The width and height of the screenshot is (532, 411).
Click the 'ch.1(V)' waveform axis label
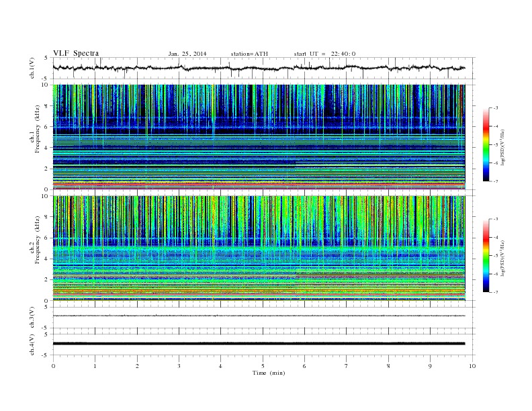32,68
